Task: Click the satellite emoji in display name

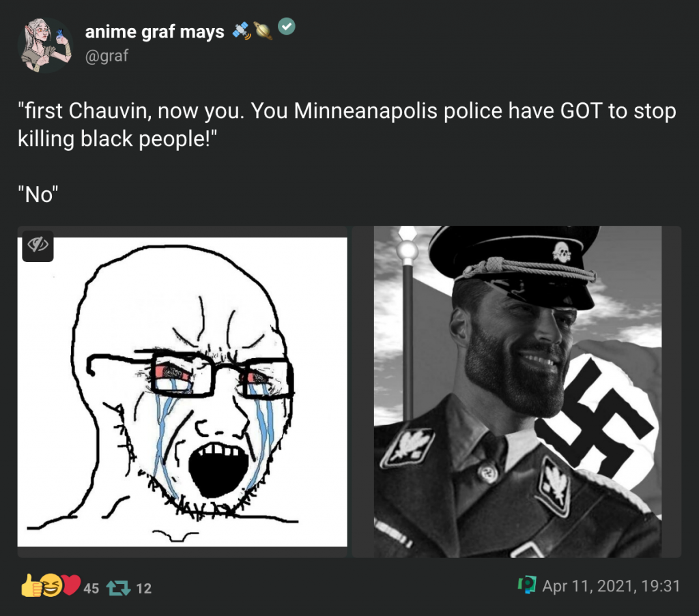Action: coord(241,30)
